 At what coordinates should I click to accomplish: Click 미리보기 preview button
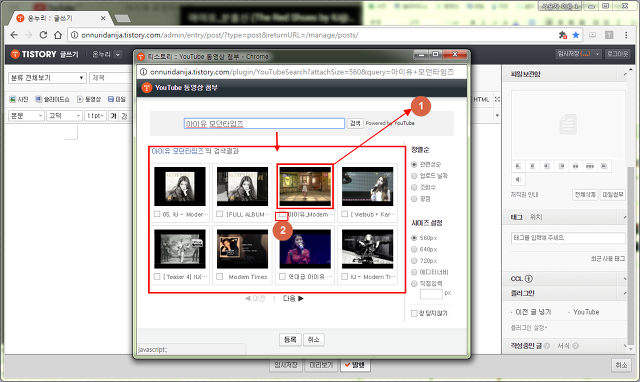321,365
